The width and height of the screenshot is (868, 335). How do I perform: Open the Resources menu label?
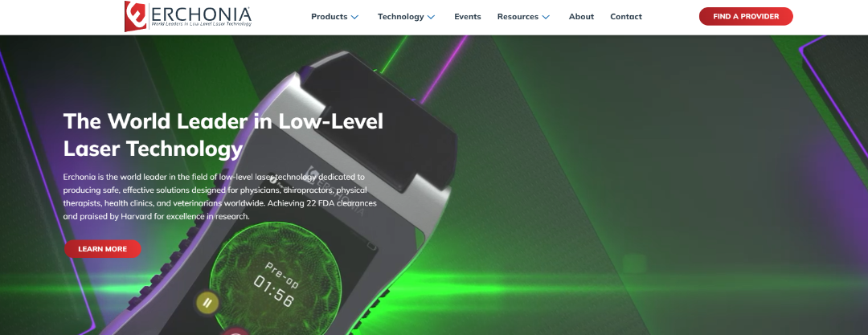point(518,17)
